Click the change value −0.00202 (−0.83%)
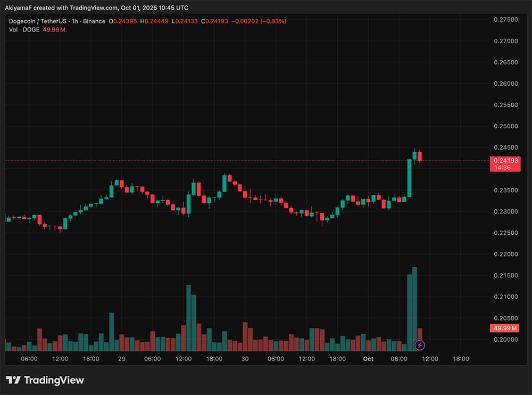Viewport: 532px width, 395px height. (x=259, y=21)
